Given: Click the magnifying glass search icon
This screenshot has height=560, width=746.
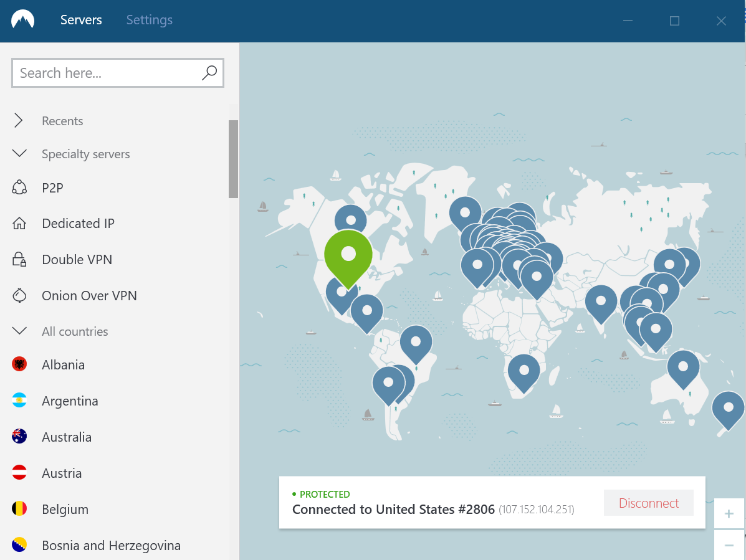Looking at the screenshot, I should click(x=209, y=73).
